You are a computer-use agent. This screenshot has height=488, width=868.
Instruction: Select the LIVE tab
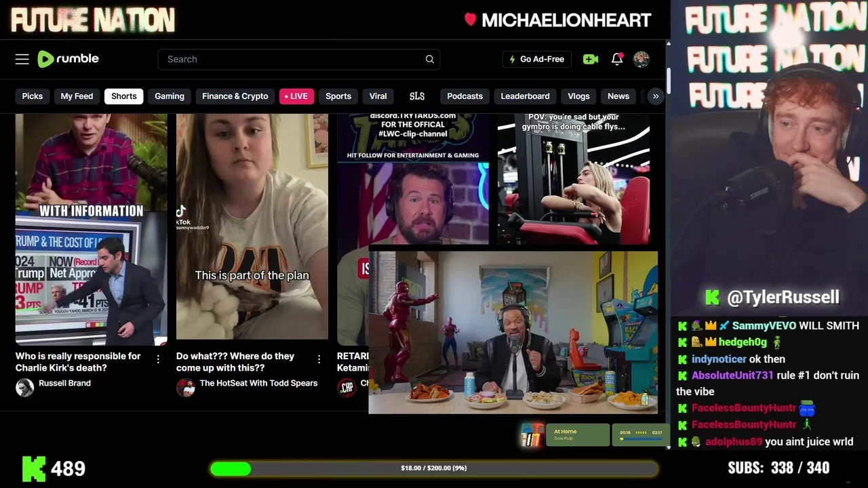click(296, 96)
